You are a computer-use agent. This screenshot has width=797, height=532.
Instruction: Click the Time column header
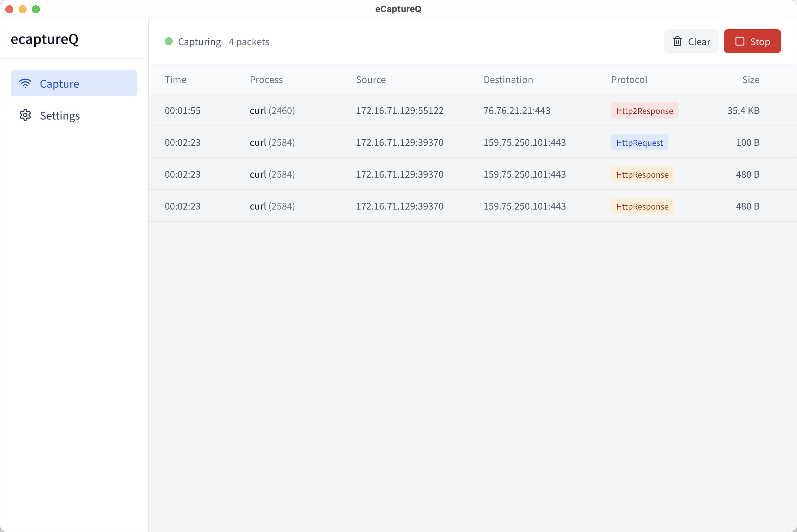click(x=175, y=80)
